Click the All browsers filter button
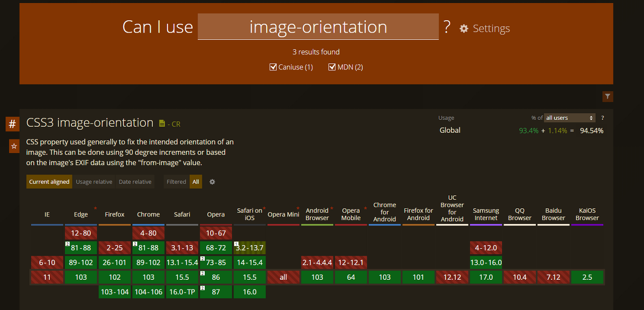The image size is (644, 310). (x=196, y=182)
